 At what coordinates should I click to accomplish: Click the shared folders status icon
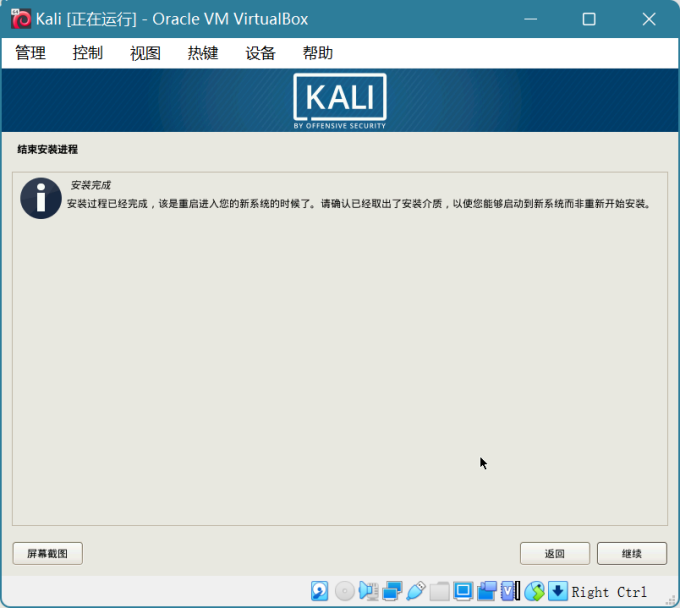tap(440, 591)
